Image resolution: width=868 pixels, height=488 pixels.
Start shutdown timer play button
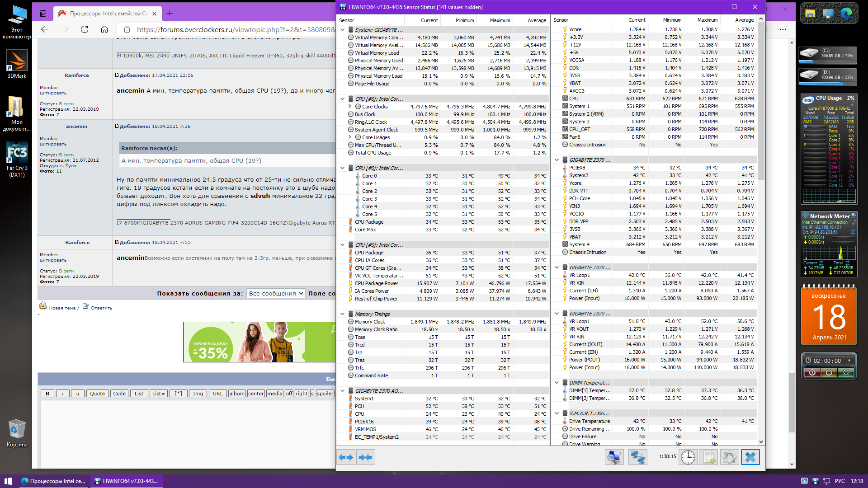(x=849, y=361)
